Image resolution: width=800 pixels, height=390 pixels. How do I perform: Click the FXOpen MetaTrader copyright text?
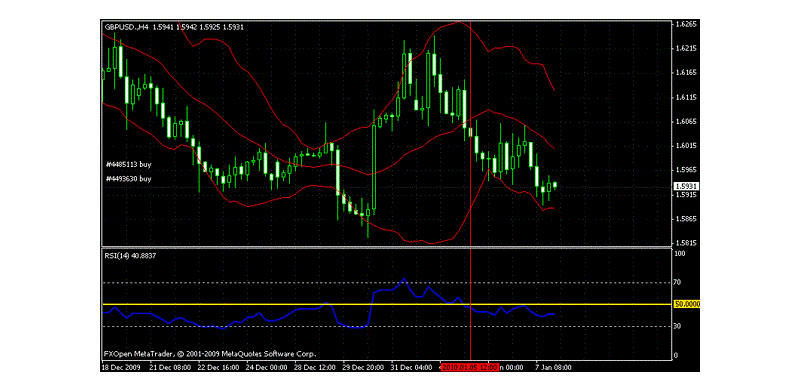[x=210, y=353]
